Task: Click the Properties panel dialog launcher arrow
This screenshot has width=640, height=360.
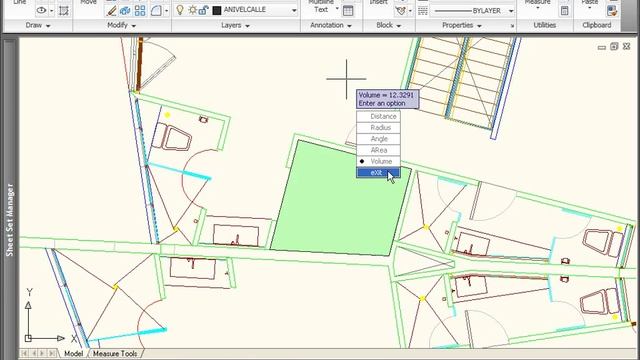Action: [x=513, y=26]
